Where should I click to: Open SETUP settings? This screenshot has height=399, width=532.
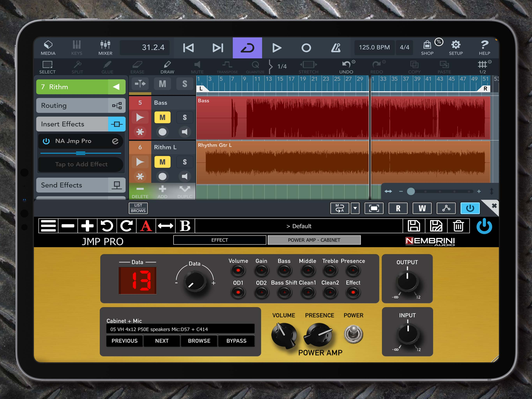coord(456,48)
